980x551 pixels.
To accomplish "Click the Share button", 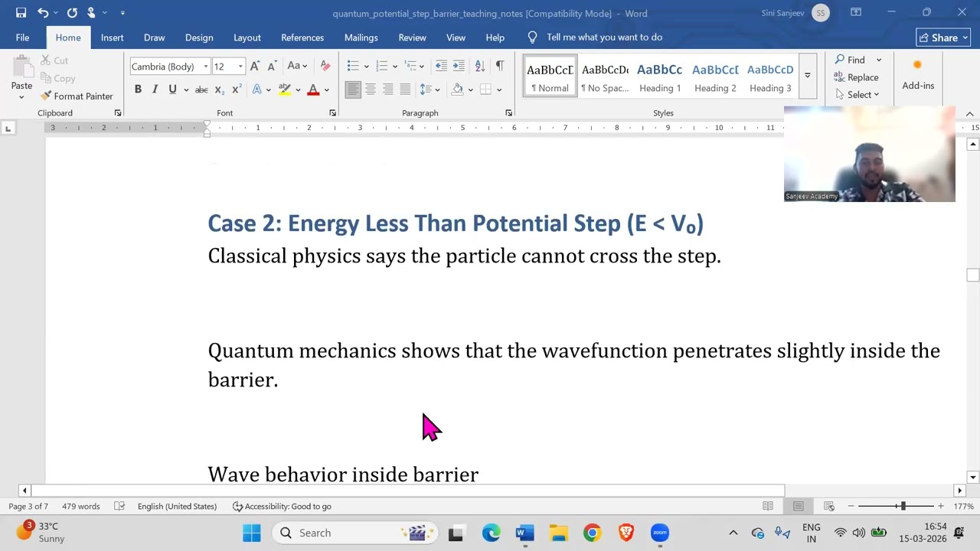I will pyautogui.click(x=943, y=37).
